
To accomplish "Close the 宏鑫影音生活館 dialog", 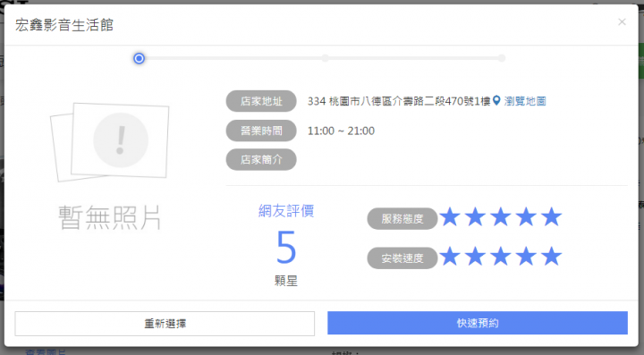I will click(622, 21).
